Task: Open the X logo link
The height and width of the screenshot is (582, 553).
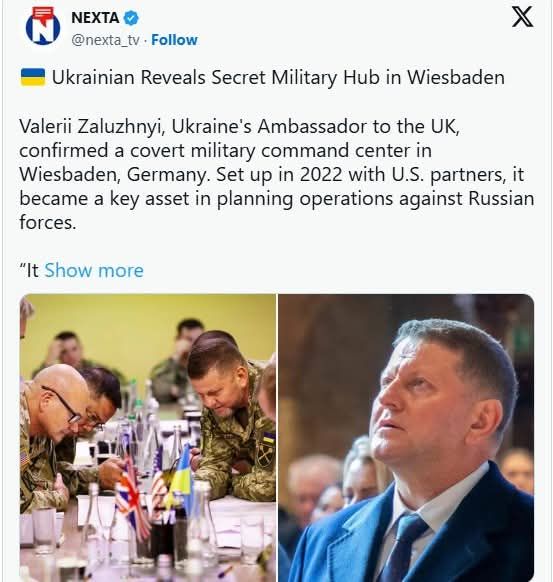Action: [523, 17]
